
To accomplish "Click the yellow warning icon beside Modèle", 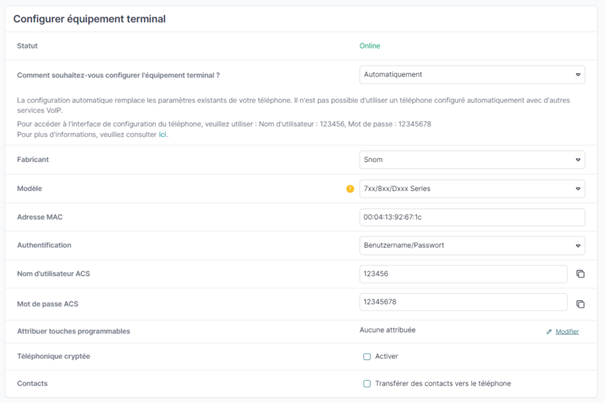I will pyautogui.click(x=350, y=189).
